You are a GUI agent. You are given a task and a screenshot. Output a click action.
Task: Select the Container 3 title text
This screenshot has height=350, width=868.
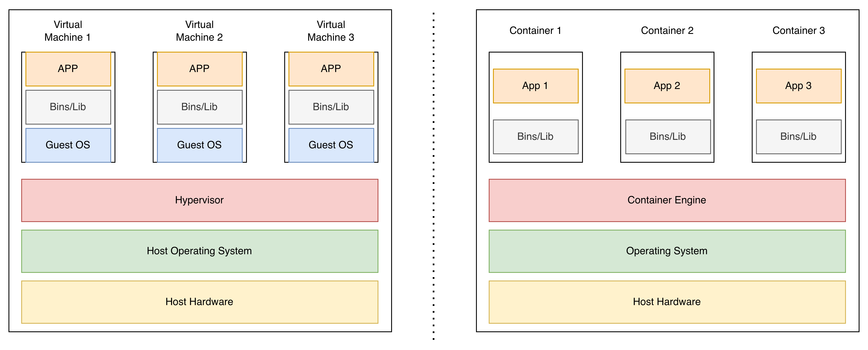[x=798, y=31]
